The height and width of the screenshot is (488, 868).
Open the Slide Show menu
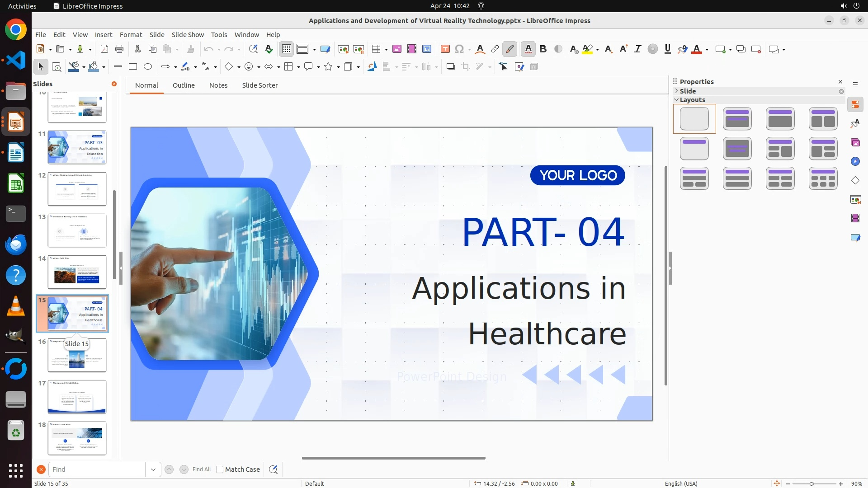(188, 35)
